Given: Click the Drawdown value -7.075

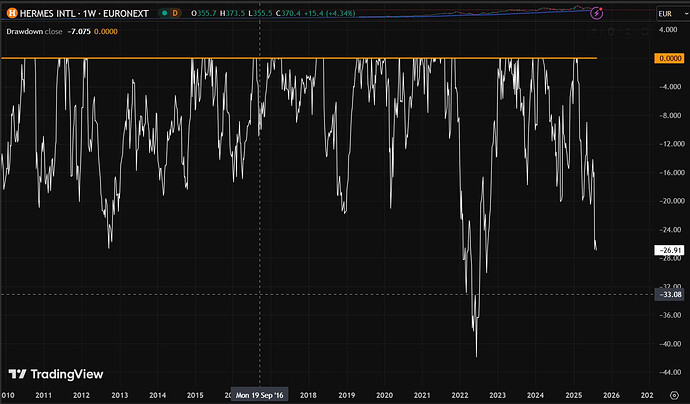Looking at the screenshot, I should click(79, 31).
